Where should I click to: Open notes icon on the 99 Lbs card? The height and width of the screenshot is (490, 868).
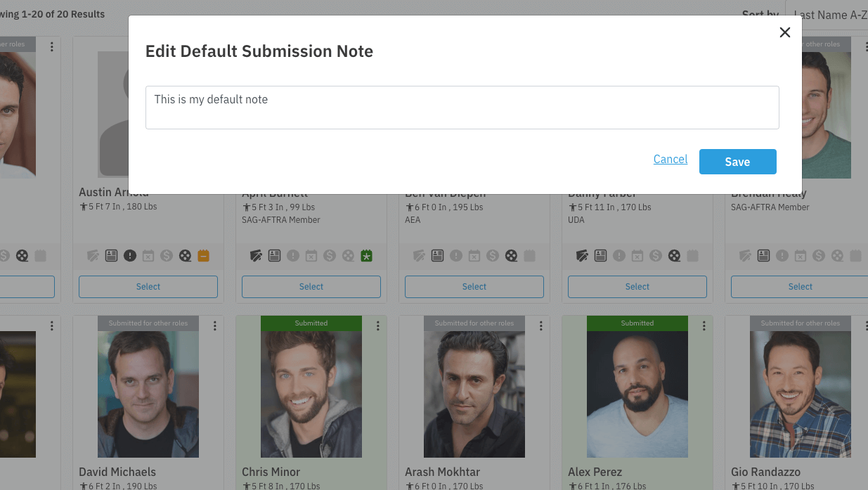(x=256, y=256)
